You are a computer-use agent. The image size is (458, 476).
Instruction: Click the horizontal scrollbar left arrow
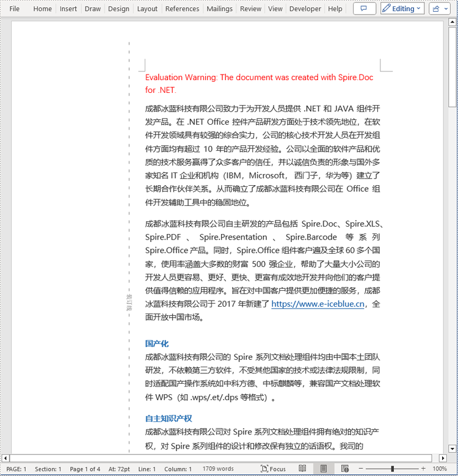[5, 458]
